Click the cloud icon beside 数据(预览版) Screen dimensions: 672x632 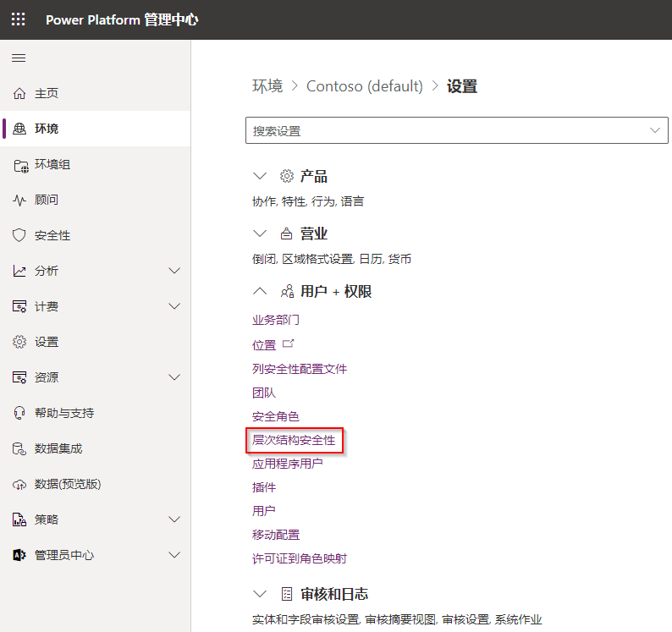(19, 485)
